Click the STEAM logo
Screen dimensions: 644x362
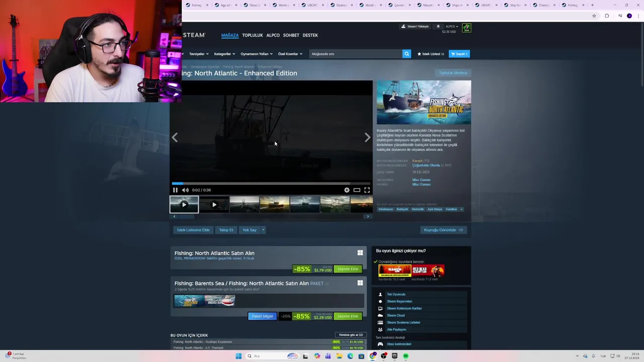click(x=194, y=35)
